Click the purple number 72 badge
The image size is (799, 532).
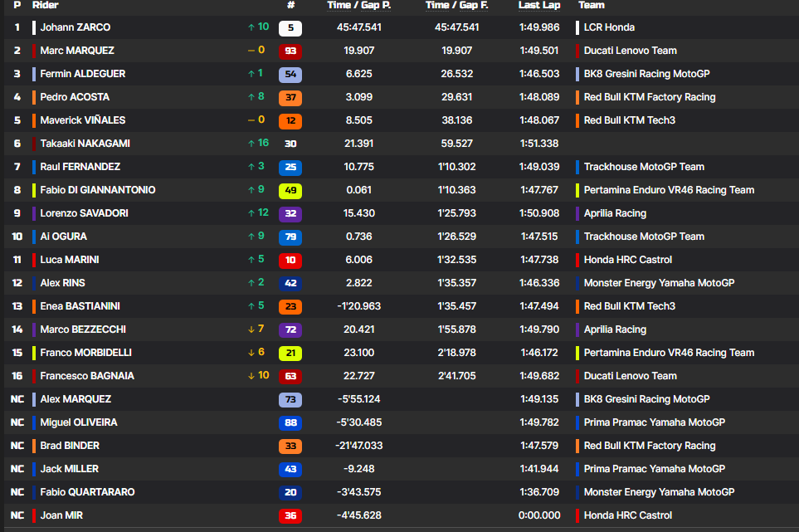point(290,329)
